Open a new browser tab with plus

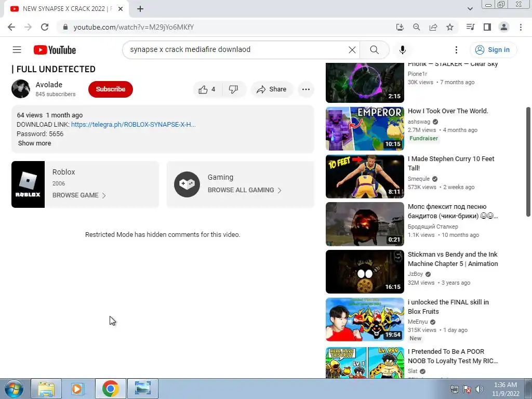140,9
